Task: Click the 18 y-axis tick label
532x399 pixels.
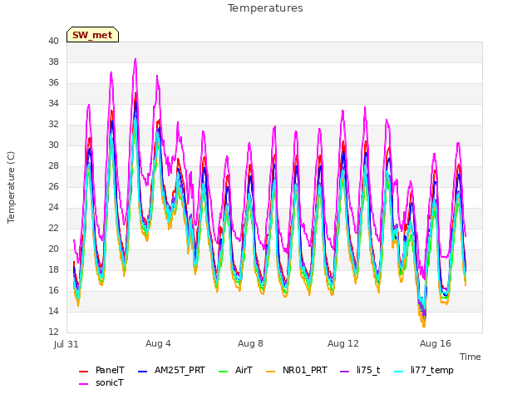Action: (53, 269)
